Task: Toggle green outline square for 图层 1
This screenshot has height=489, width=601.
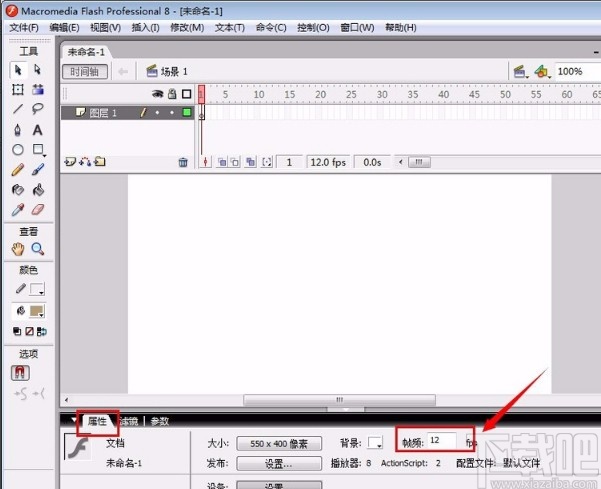Action: click(x=187, y=112)
